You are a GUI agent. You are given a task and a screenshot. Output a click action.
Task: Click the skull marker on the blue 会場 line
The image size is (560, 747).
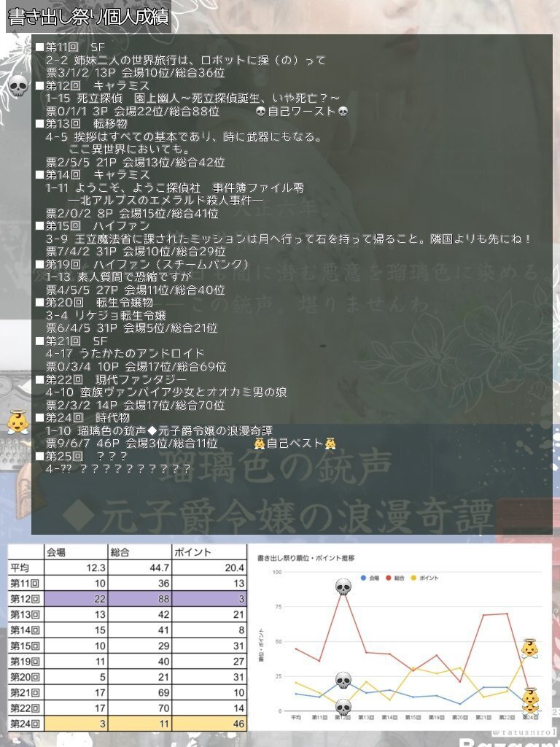(x=343, y=681)
